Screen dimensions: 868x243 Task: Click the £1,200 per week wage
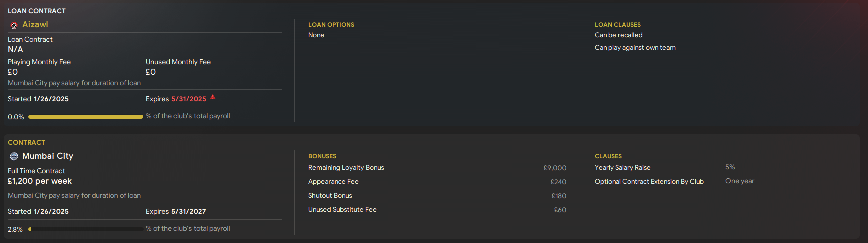(40, 181)
